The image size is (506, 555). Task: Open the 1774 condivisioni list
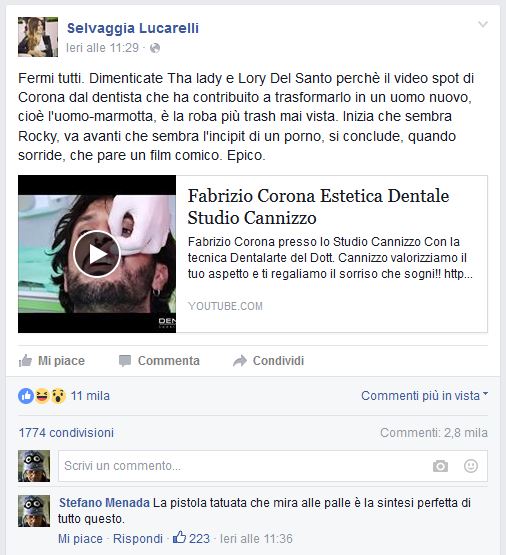pyautogui.click(x=66, y=433)
